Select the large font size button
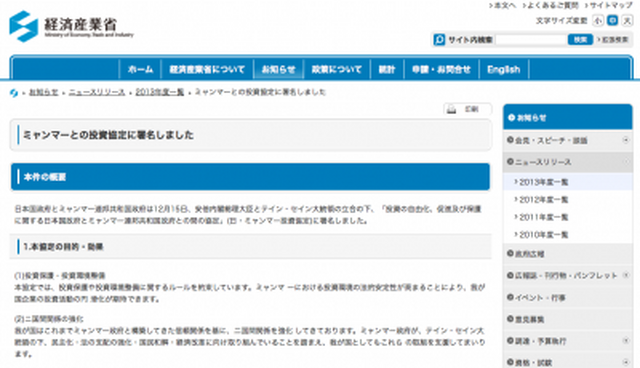Screen dimensions: 640x368 click(627, 20)
